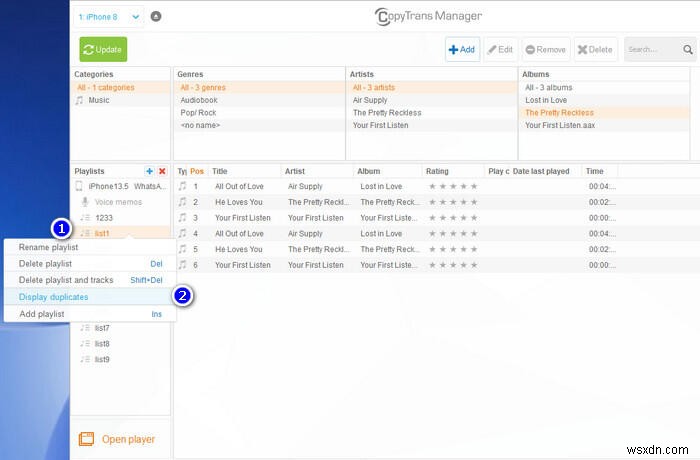Choose Rename playlist from context menu
Viewport: 700px width, 460px height.
90,247
